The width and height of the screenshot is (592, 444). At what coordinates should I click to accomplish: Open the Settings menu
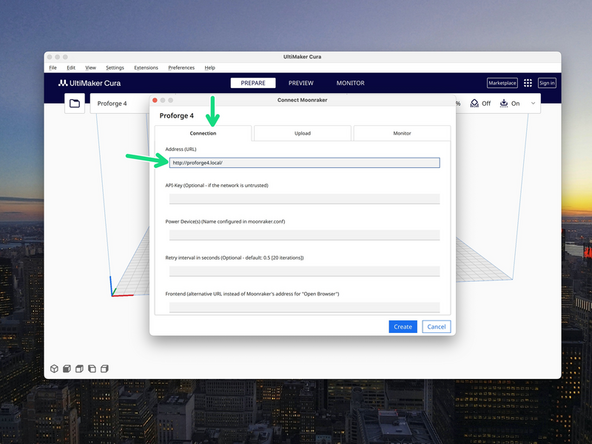[x=115, y=68]
